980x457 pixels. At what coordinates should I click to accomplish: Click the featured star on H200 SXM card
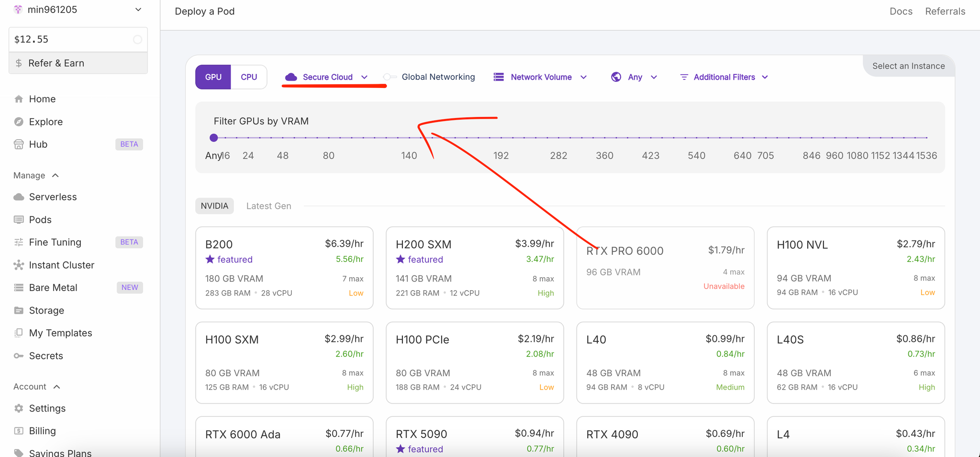401,259
